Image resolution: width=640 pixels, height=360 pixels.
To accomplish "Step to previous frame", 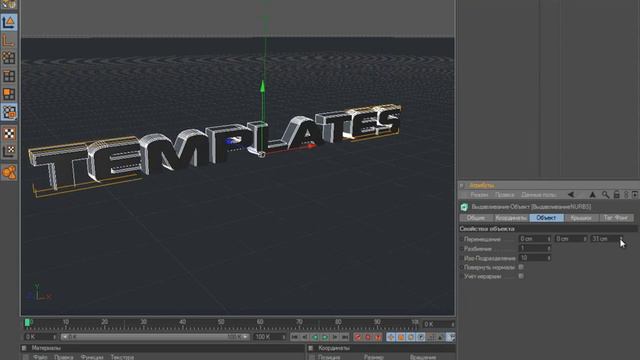I will 304,337.
